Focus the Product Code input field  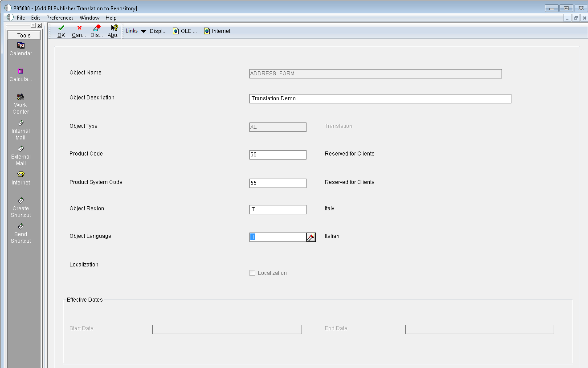(278, 155)
